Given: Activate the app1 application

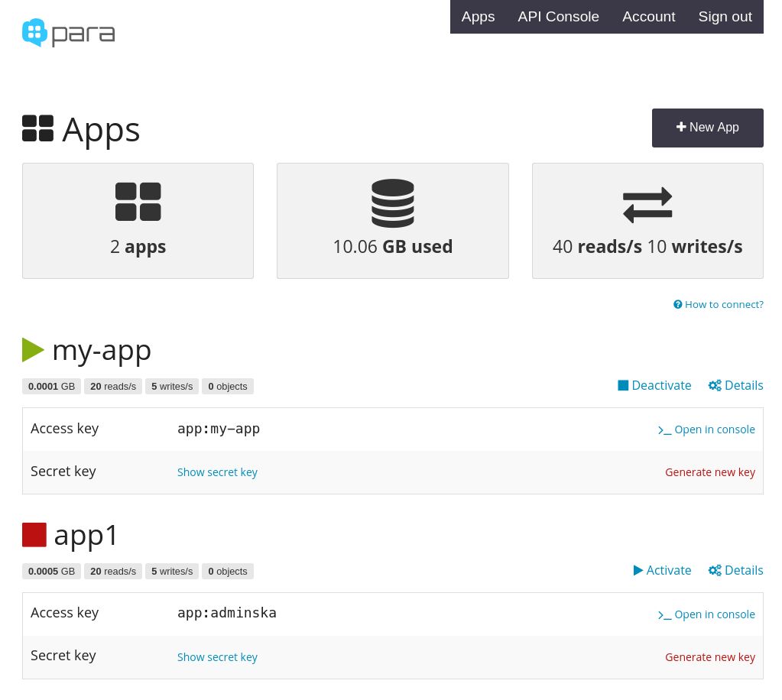Looking at the screenshot, I should (662, 570).
